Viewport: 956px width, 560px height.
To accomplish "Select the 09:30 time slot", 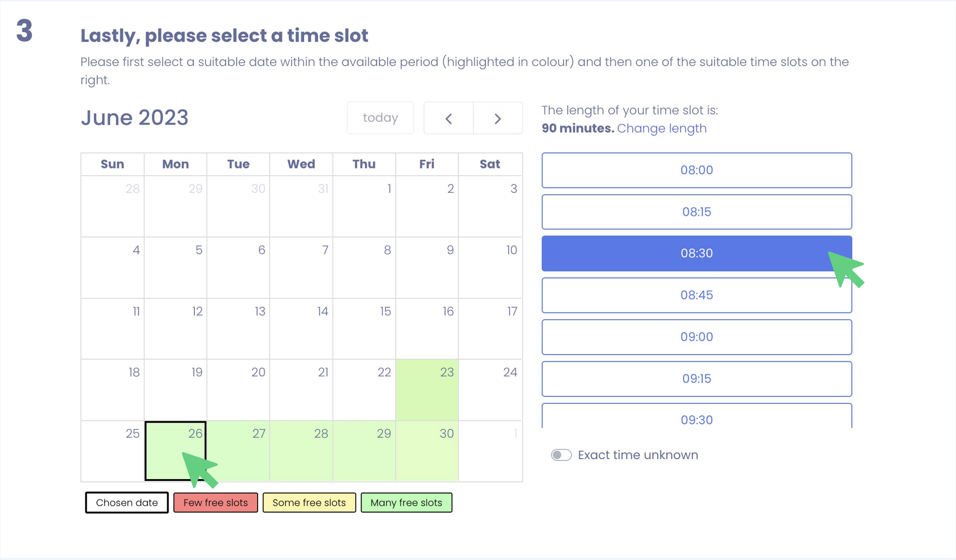I will [x=696, y=417].
